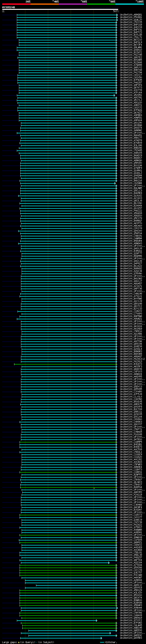Click the short cyan bar for UniRef100_Q7XYC2
The image size is (146, 644).
57,620
